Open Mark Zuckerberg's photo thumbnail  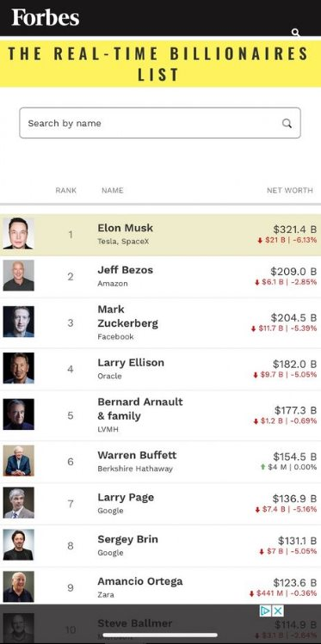pyautogui.click(x=18, y=322)
